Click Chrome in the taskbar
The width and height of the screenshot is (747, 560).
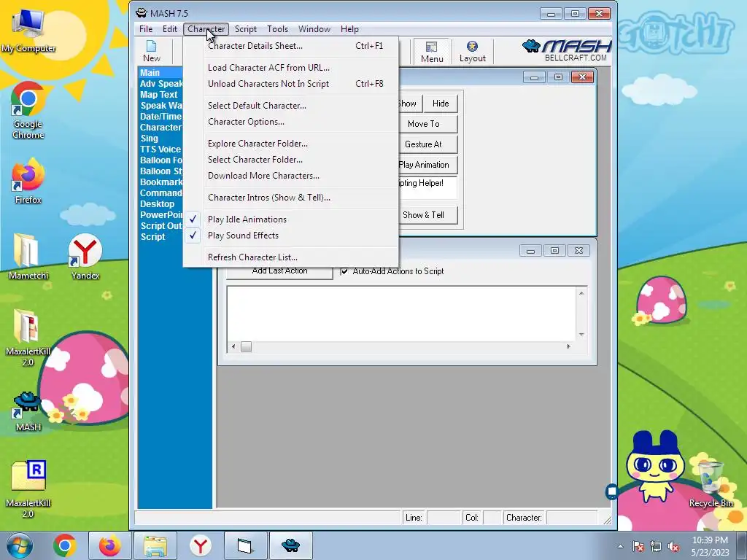65,545
